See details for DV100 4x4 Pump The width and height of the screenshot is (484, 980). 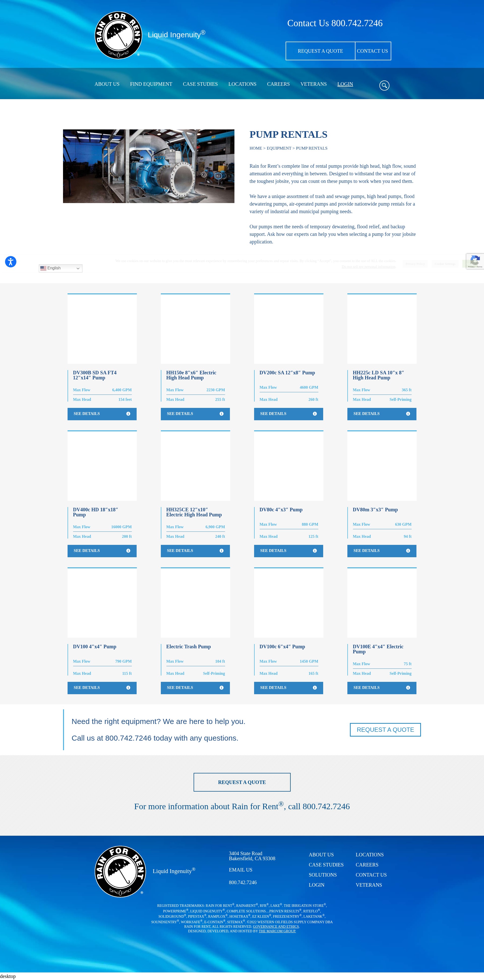click(102, 688)
